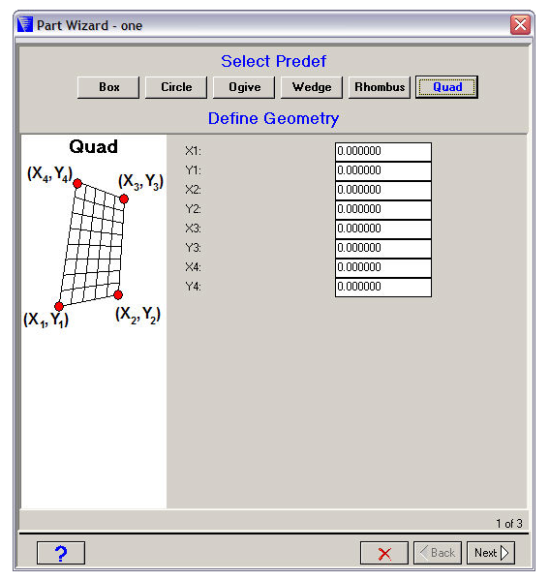Screen dimensions: 550x580
Task: Click the 'Define Geometry' heading
Action: tap(273, 119)
